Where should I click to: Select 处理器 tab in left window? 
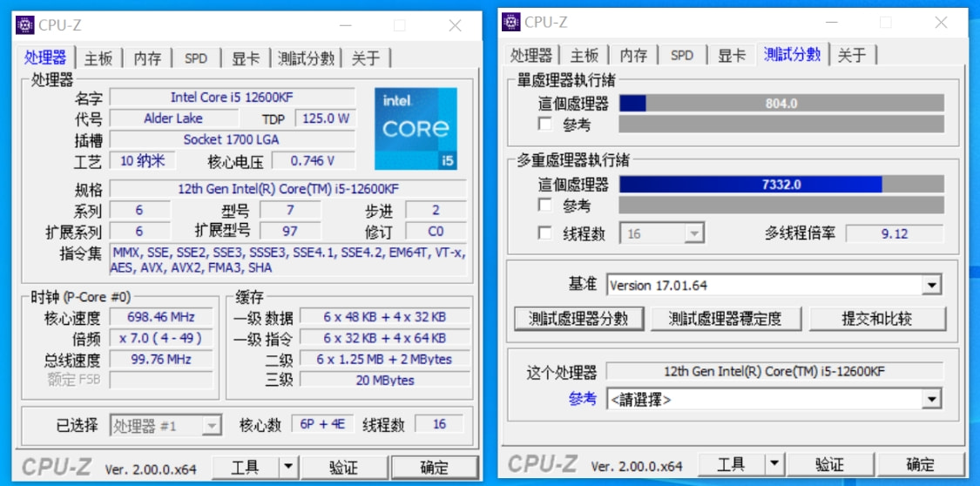45,57
